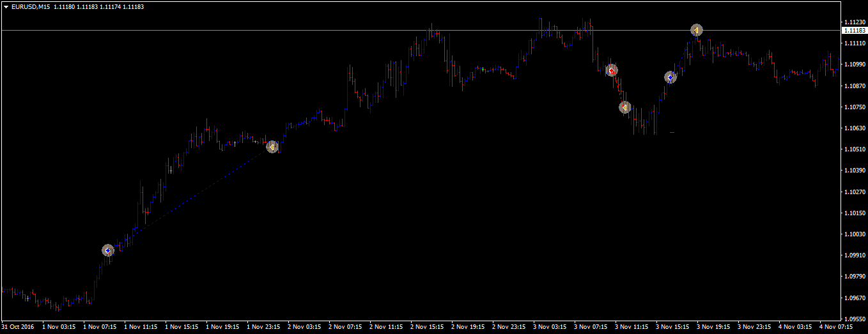Click the time label 1 Nov 19:15
Viewport: 868px width, 334px height.
click(222, 327)
